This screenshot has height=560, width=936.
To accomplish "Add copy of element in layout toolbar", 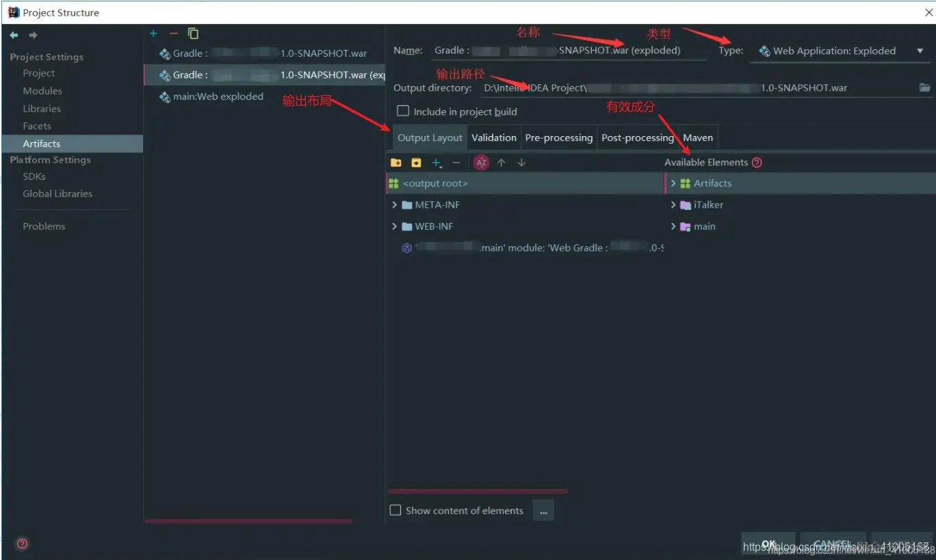I will click(437, 163).
